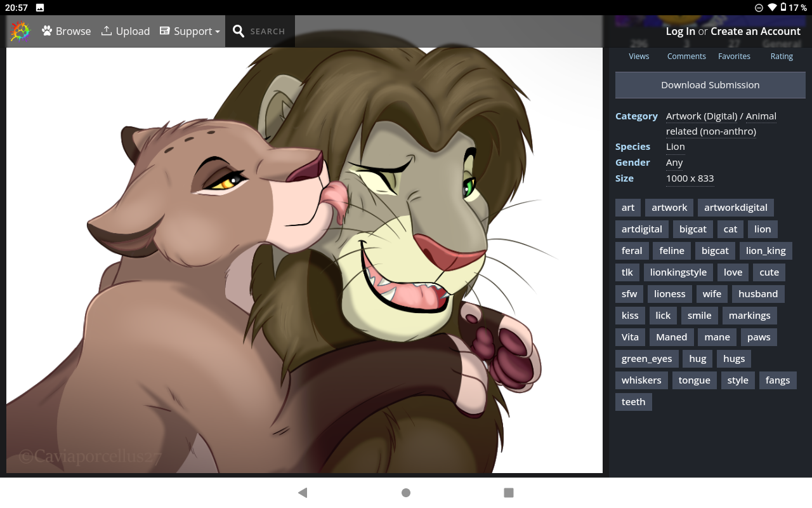Open the 'paws' tag
This screenshot has height=508, width=812.
759,337
